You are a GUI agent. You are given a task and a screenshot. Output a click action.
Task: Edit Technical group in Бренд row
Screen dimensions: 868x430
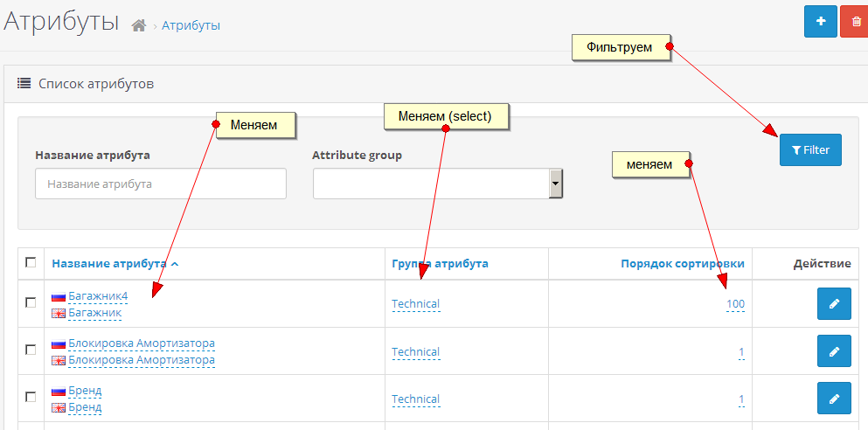pyautogui.click(x=416, y=399)
